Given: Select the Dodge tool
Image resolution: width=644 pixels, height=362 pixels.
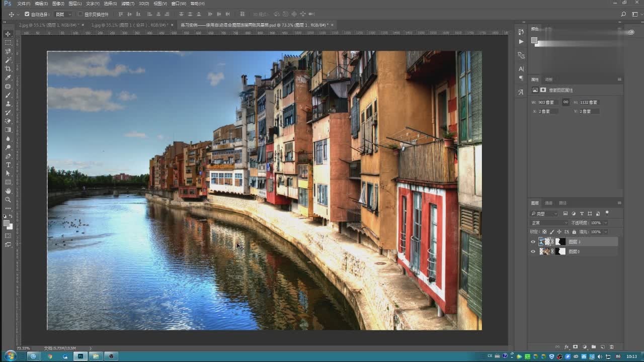Looking at the screenshot, I should point(8,147).
